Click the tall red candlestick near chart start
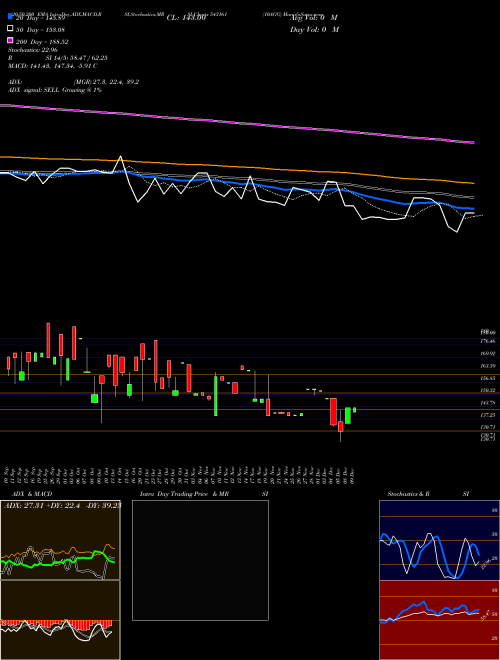500x660 pixels. pos(48,340)
